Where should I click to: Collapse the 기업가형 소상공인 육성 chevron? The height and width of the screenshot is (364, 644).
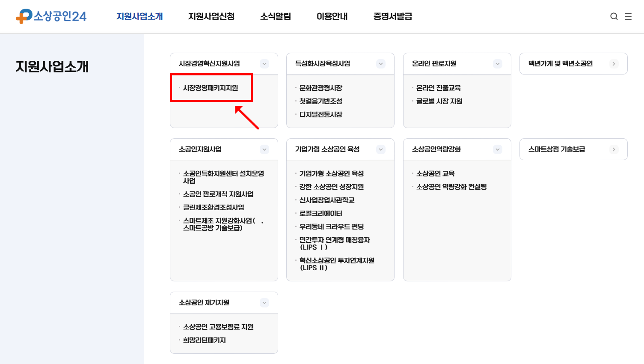380,149
